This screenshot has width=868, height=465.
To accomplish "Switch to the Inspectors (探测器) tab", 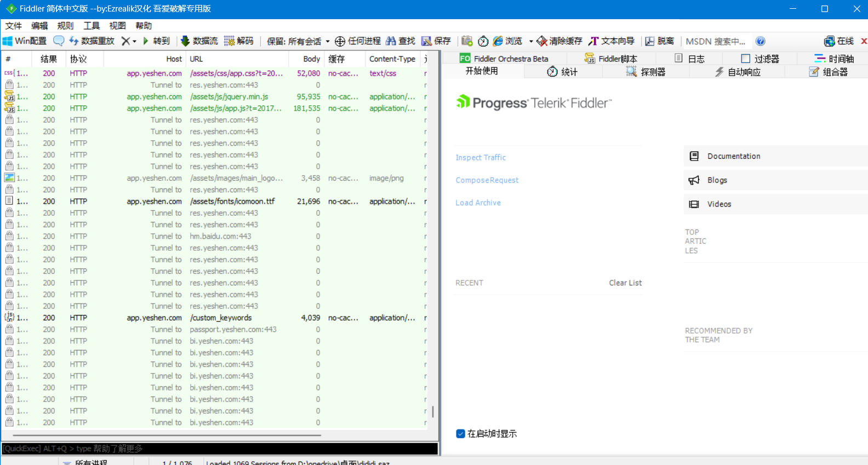I will pos(646,72).
